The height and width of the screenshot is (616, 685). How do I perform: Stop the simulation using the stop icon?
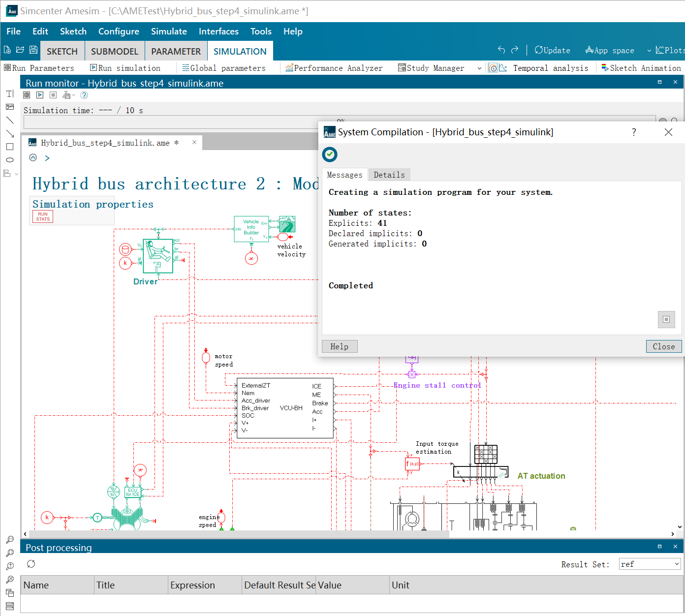click(53, 95)
